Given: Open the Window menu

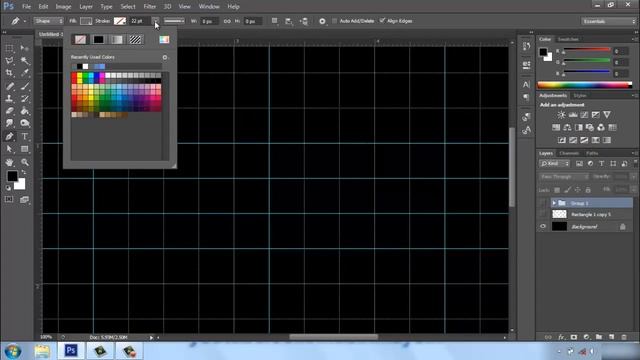Looking at the screenshot, I should coord(209,7).
